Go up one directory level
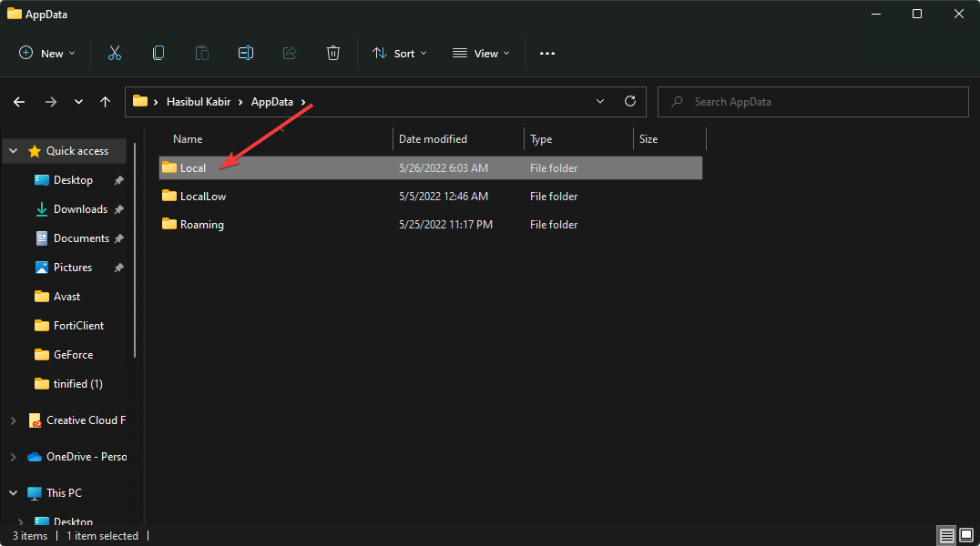The width and height of the screenshot is (980, 546). 106,102
